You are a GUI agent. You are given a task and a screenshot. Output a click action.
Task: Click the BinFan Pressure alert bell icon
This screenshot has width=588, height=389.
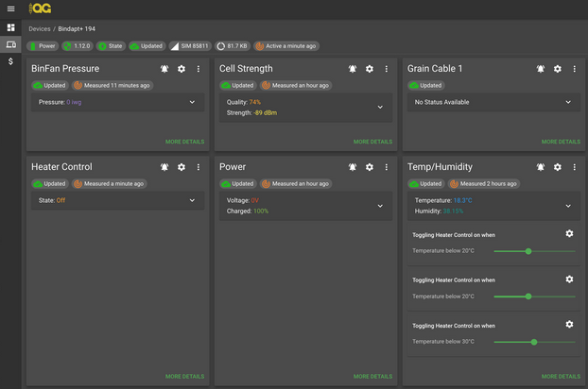164,69
